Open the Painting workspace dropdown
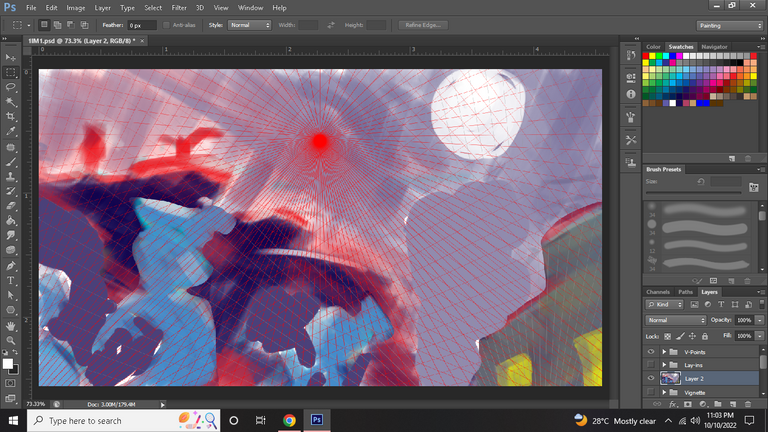This screenshot has height=432, width=768. 729,25
